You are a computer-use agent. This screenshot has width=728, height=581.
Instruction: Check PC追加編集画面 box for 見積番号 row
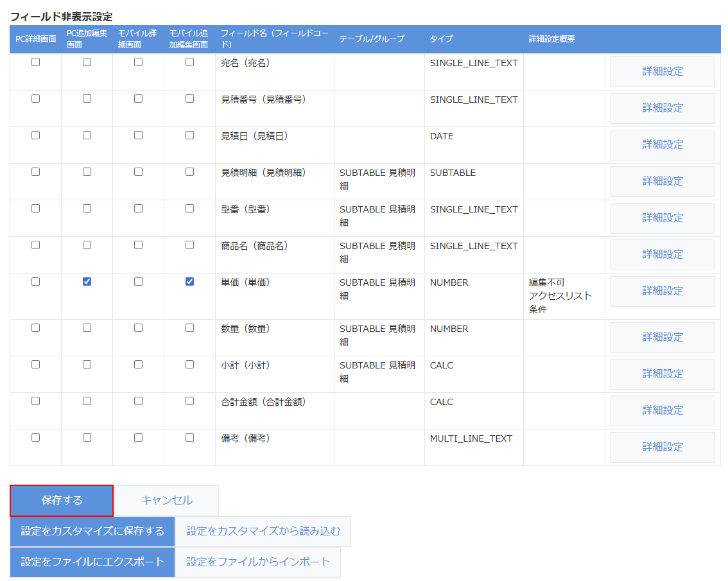(87, 98)
